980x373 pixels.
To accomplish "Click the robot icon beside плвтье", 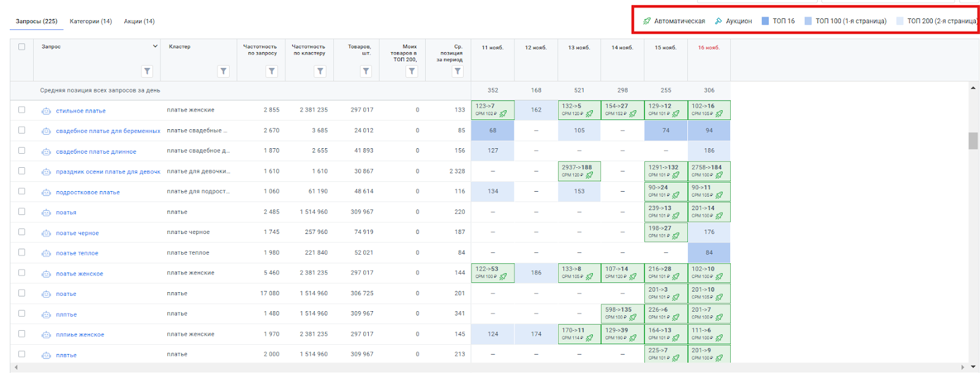I will (x=46, y=355).
